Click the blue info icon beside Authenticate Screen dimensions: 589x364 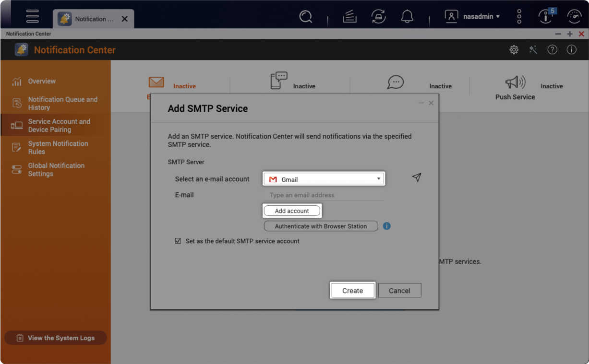pos(387,226)
